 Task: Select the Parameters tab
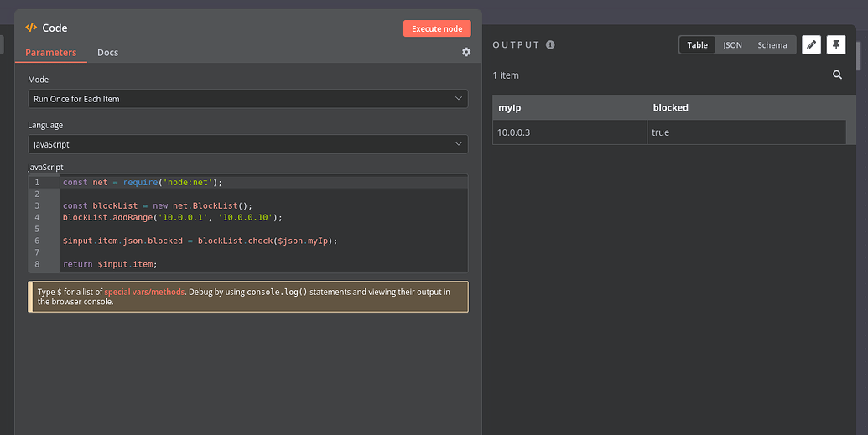[x=51, y=53]
